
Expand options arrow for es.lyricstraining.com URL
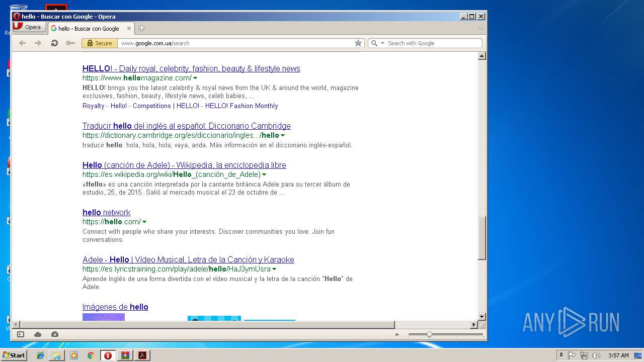(x=274, y=269)
